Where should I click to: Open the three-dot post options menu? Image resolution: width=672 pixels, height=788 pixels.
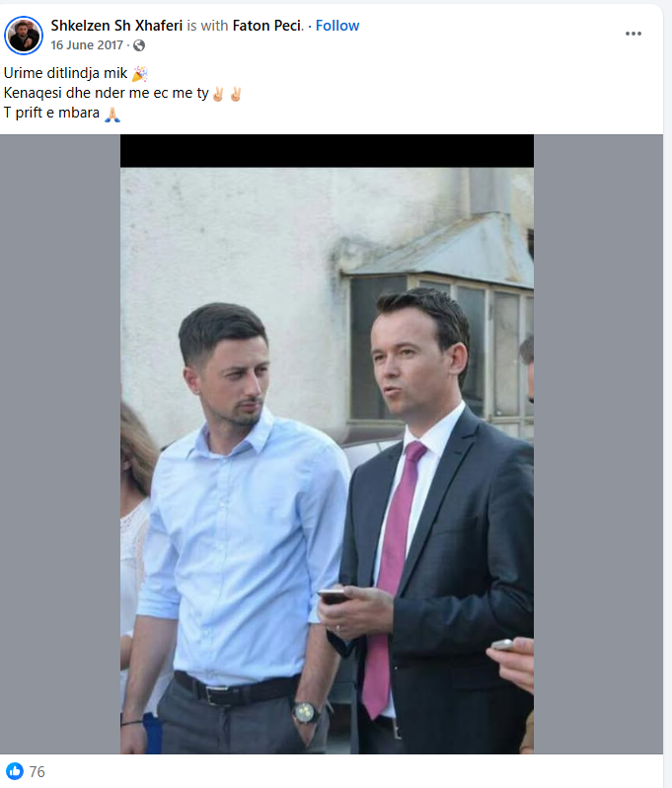click(x=633, y=34)
